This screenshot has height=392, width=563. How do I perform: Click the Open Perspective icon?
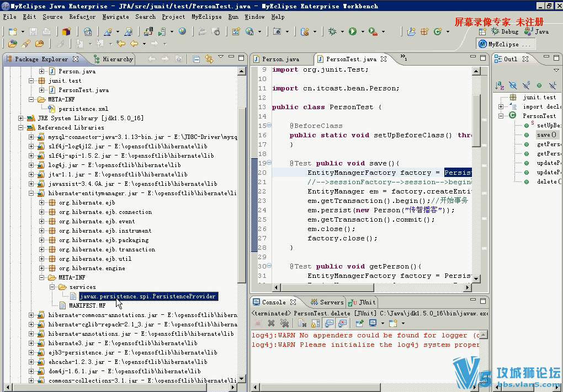(x=482, y=31)
